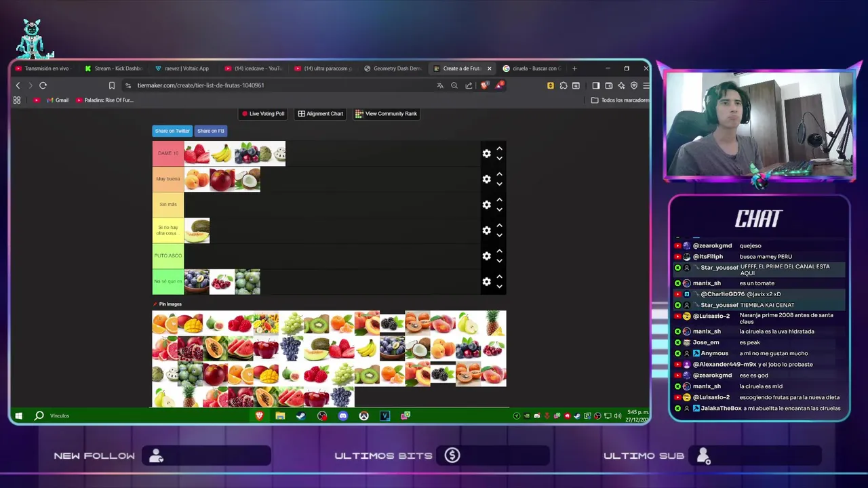The image size is (868, 488).
Task: Select the strawberry image in DAME 10 tier
Action: click(197, 153)
